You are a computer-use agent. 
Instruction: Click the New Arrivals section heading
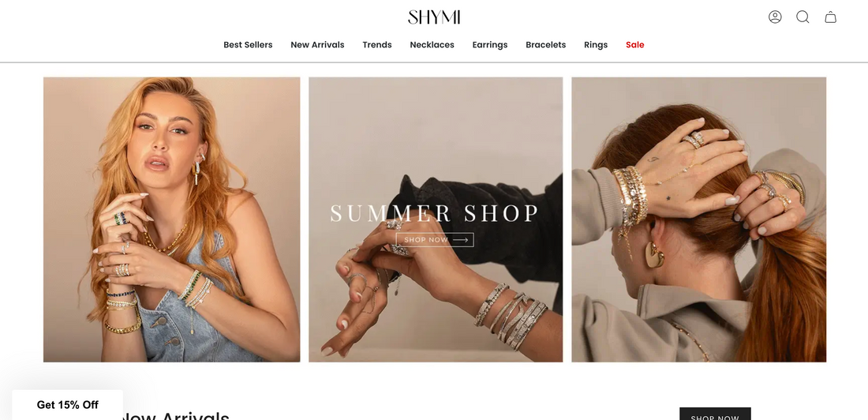tap(174, 416)
